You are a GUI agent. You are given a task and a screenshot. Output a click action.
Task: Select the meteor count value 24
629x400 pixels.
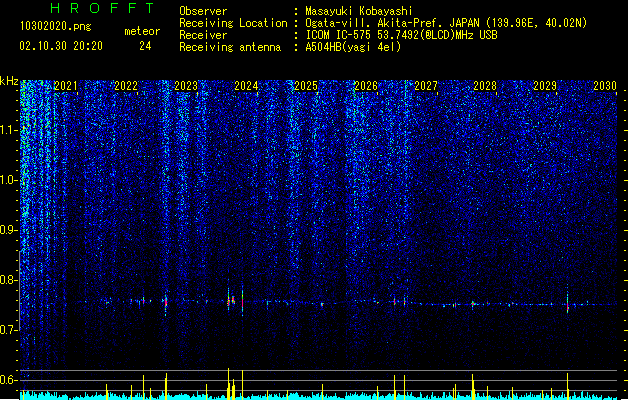pyautogui.click(x=145, y=46)
